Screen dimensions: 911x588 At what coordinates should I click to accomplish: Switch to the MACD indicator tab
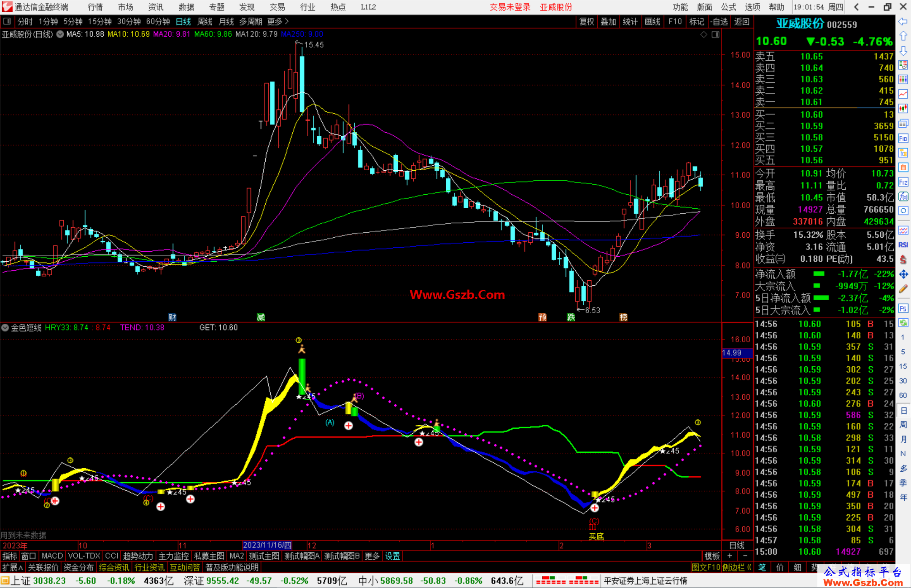point(52,556)
